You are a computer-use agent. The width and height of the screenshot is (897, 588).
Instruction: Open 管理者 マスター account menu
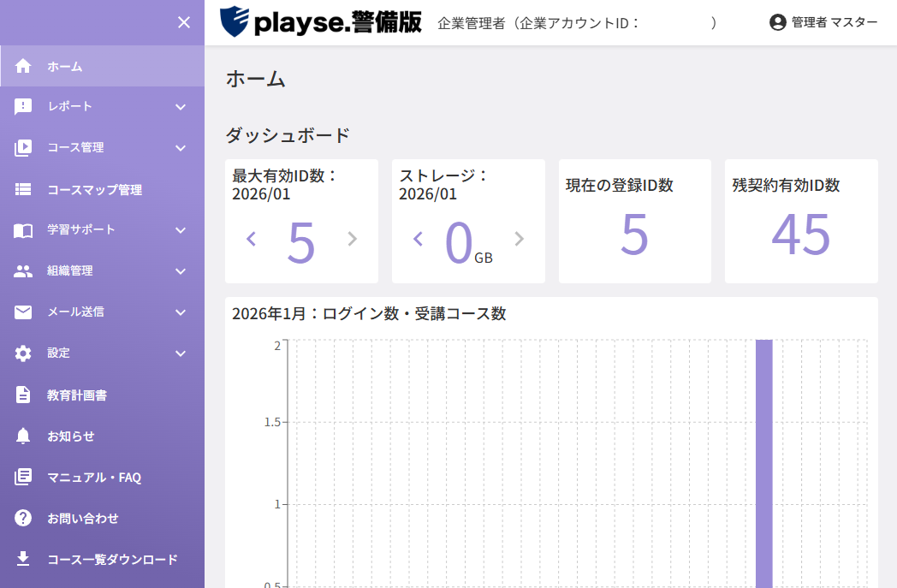tap(823, 22)
